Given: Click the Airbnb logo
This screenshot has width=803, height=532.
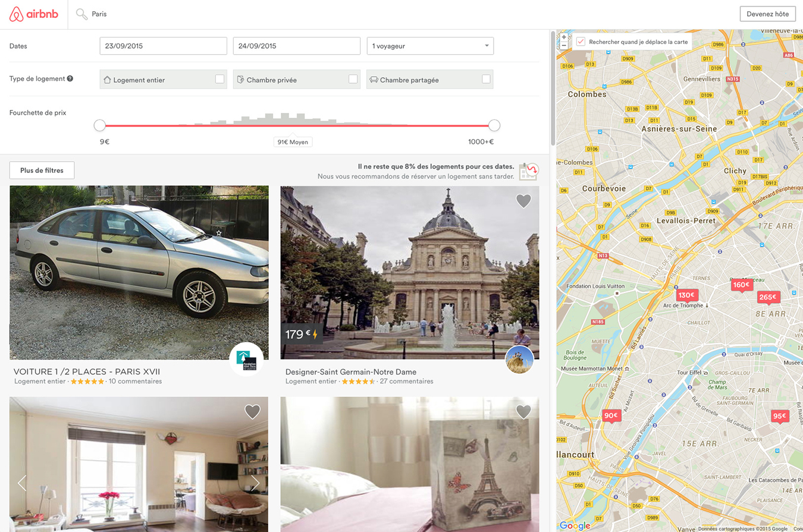Looking at the screenshot, I should click(x=34, y=14).
